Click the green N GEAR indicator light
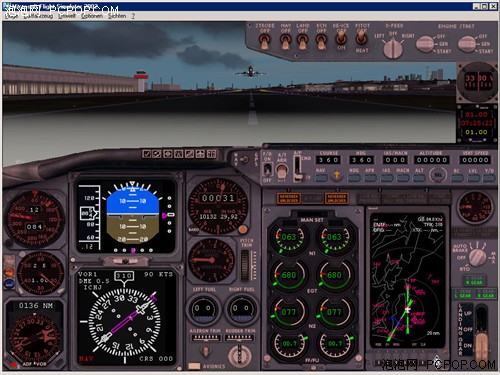Viewport: 500px width, 375px height. click(475, 281)
